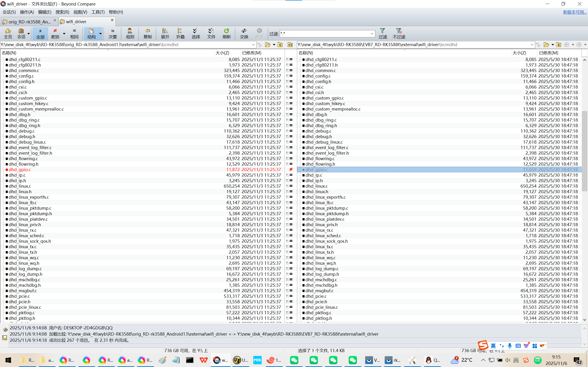Select dhd_gpio.c in the left pane
Screen dimensions: 588x367
tap(20, 170)
